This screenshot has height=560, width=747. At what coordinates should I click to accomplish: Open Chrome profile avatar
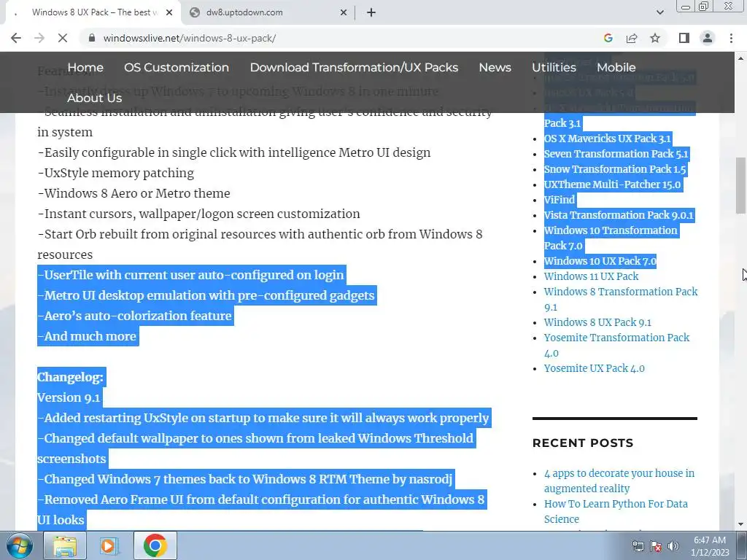coord(708,38)
